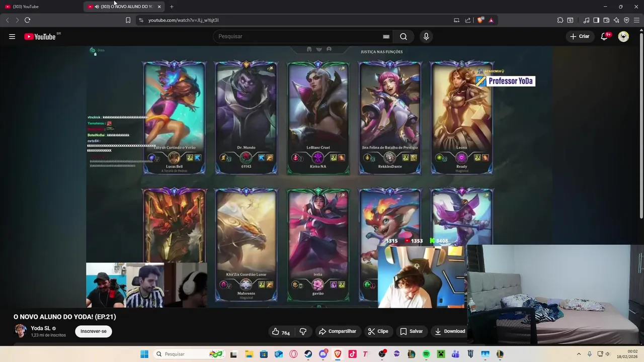Image resolution: width=644 pixels, height=362 pixels.
Task: Click the youtube.com address bar URL
Action: tap(183, 20)
